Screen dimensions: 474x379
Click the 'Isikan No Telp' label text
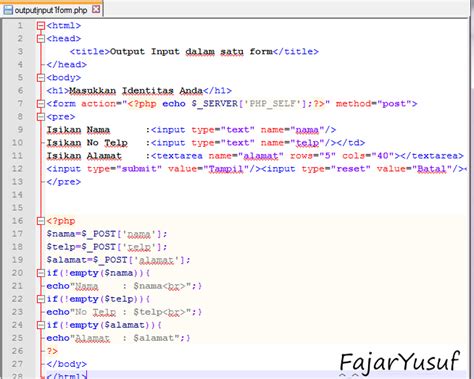pyautogui.click(x=87, y=143)
